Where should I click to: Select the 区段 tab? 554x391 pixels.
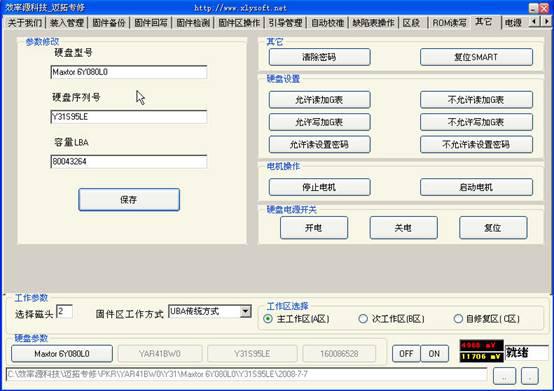pos(412,23)
